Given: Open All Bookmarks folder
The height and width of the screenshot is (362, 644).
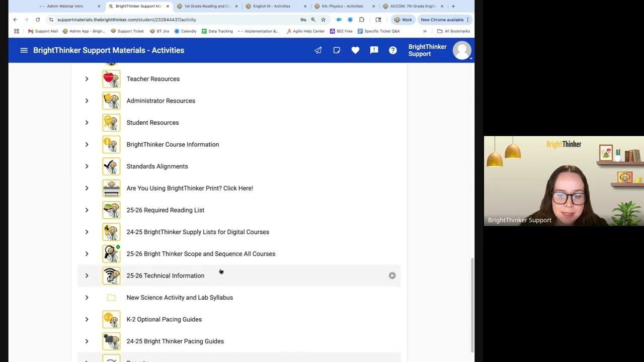Looking at the screenshot, I should coord(453,31).
